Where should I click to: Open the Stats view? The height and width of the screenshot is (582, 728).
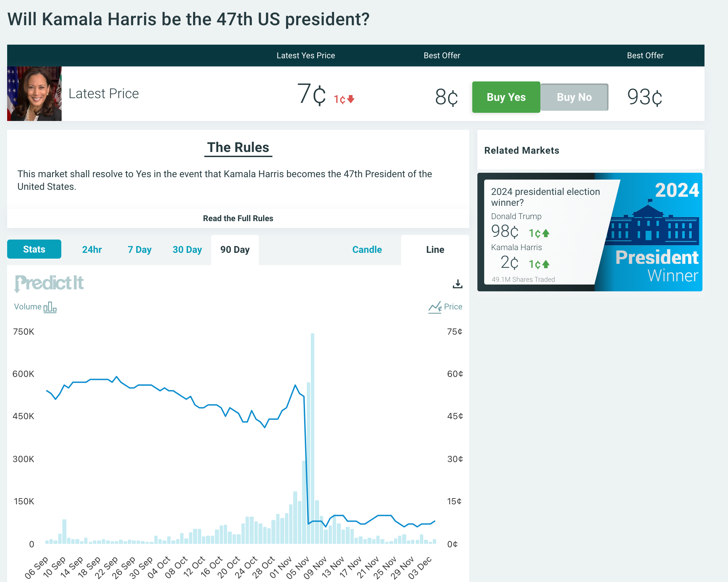tap(34, 249)
